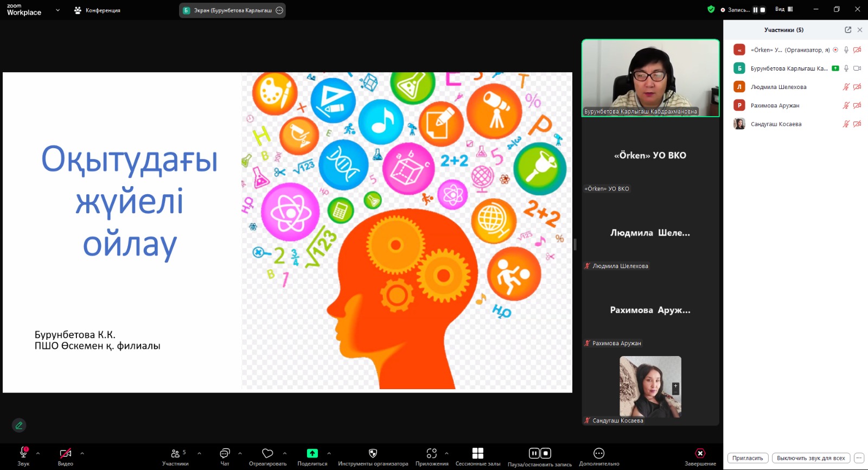Open the Chat (Чат) panel
The height and width of the screenshot is (470, 868).
[225, 454]
